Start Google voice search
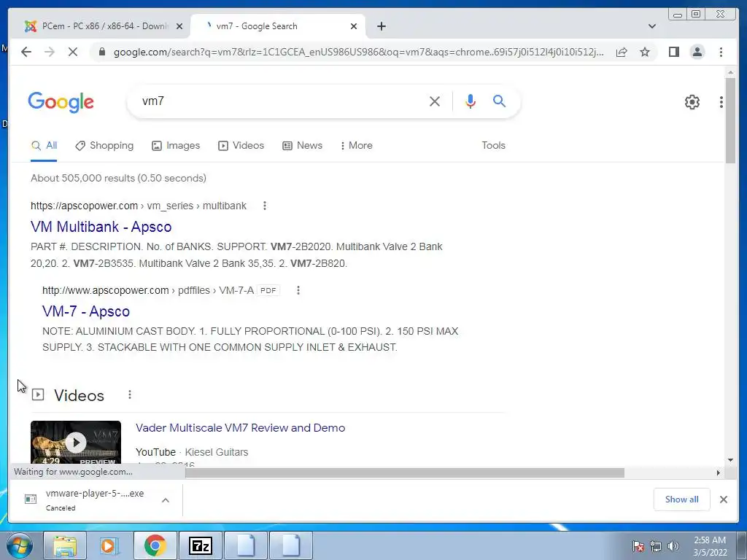 pyautogui.click(x=471, y=101)
